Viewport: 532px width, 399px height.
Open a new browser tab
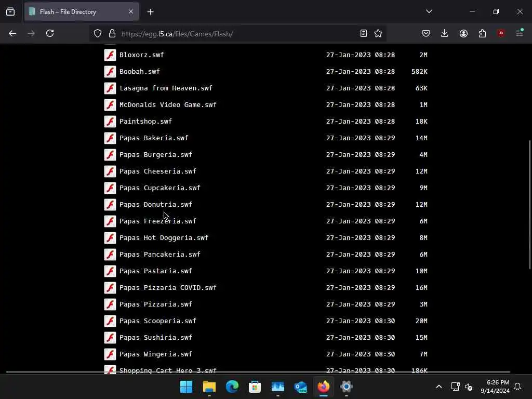(x=150, y=12)
